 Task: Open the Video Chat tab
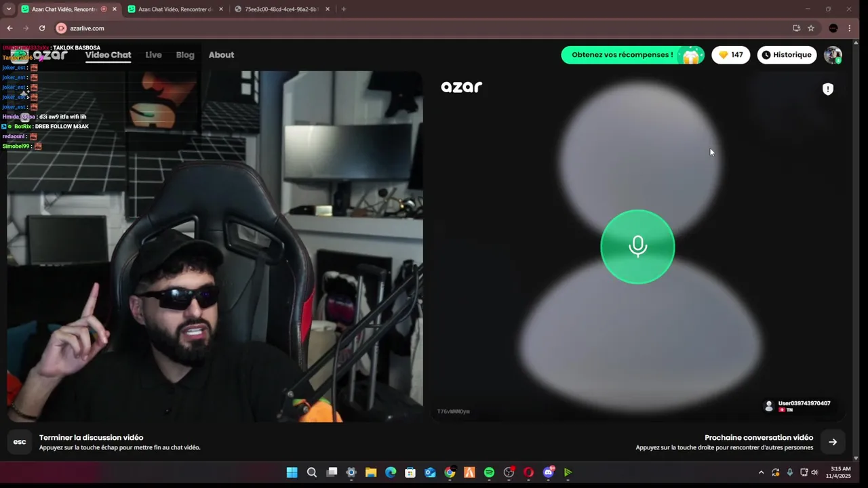click(x=108, y=55)
